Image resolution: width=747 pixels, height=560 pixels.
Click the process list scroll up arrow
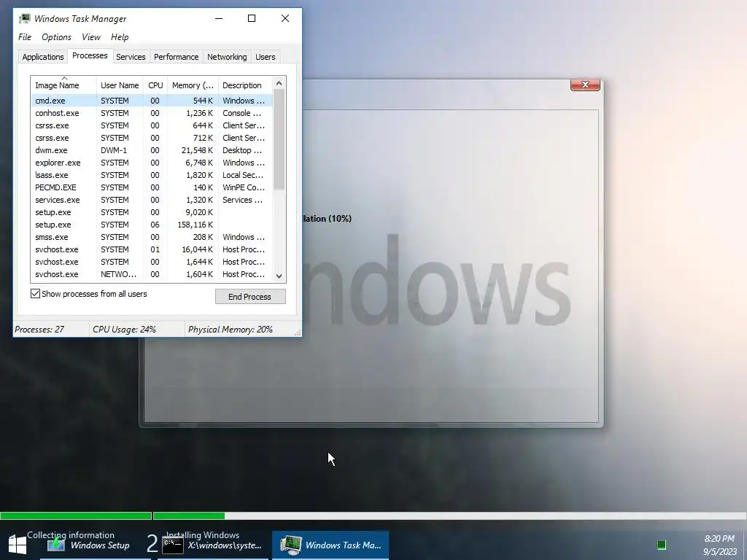click(x=279, y=83)
